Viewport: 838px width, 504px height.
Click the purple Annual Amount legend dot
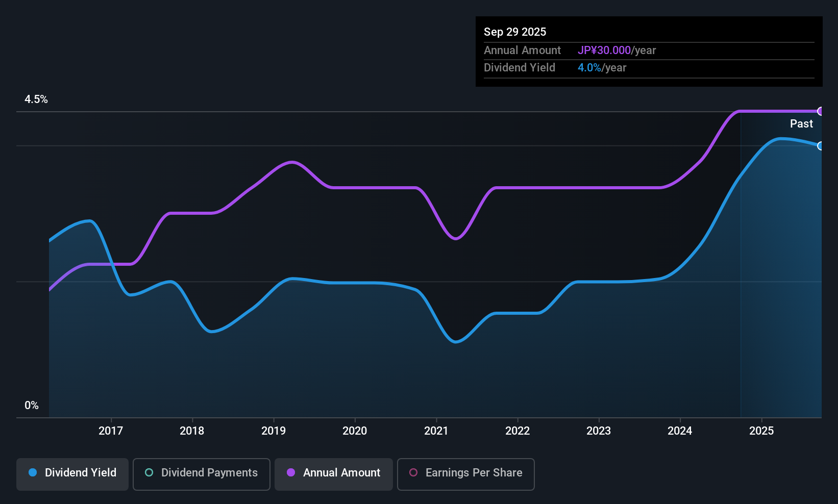[x=291, y=472]
